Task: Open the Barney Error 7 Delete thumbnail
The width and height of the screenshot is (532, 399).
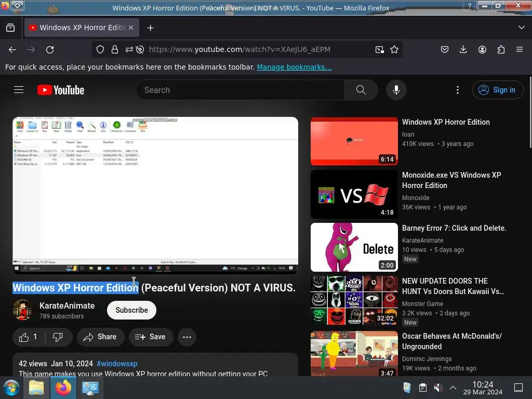Action: click(354, 247)
